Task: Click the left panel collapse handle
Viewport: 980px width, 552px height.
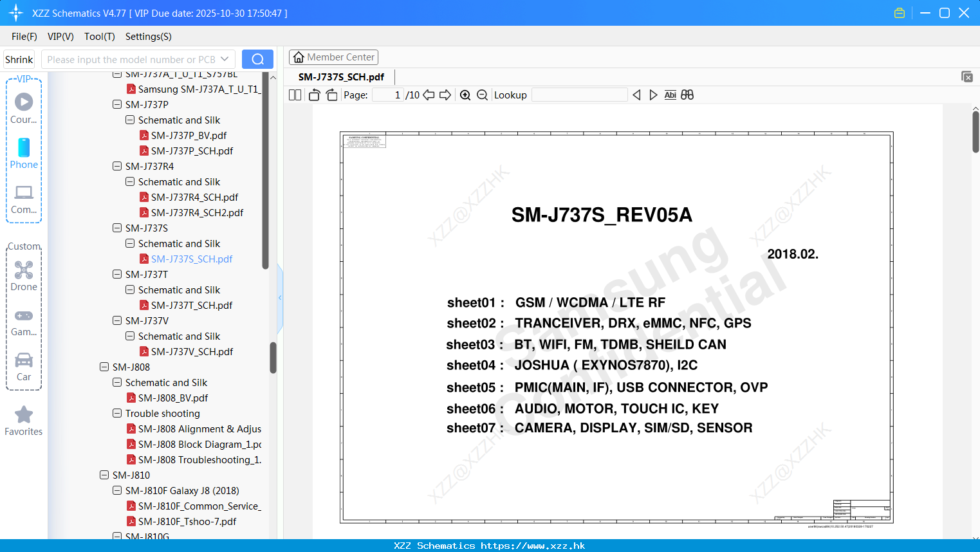Action: (x=280, y=298)
